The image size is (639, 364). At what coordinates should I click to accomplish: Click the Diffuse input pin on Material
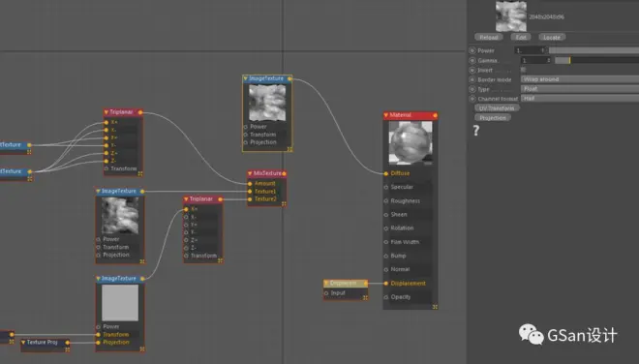click(386, 173)
